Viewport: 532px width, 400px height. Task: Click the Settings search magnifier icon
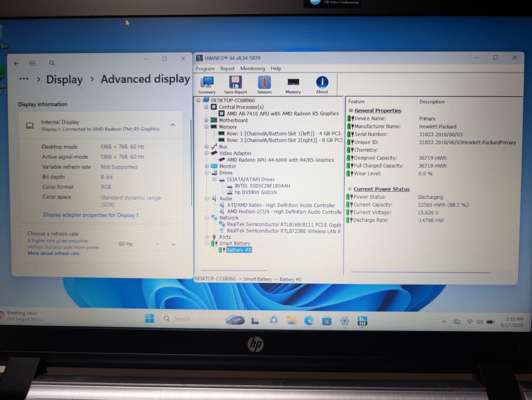pos(52,63)
